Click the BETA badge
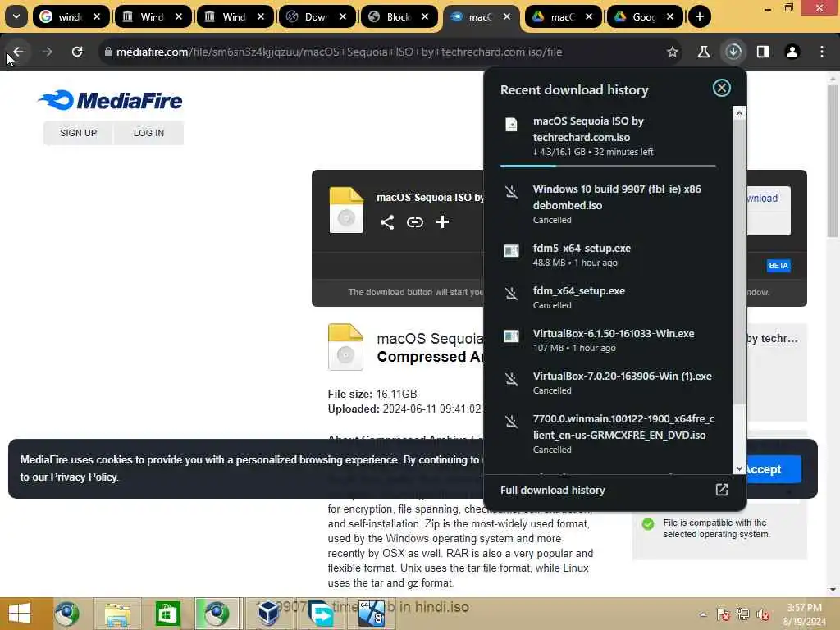The image size is (840, 630). click(778, 265)
